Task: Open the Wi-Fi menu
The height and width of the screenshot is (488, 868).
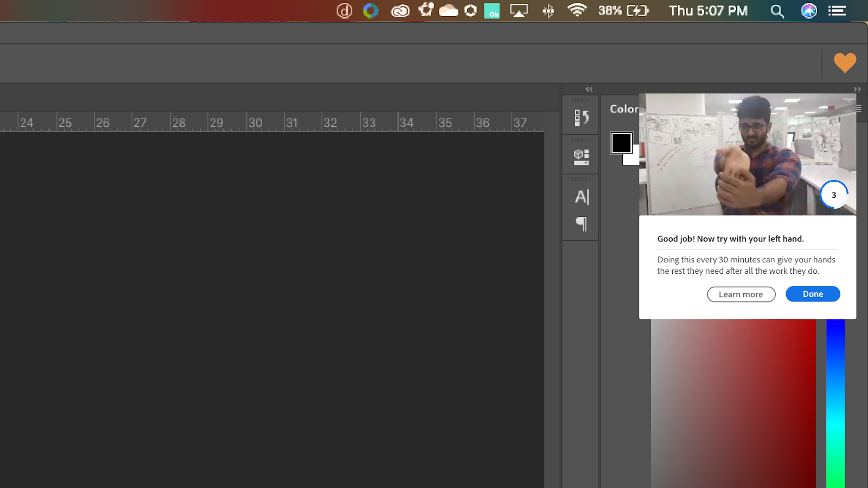Action: tap(577, 10)
